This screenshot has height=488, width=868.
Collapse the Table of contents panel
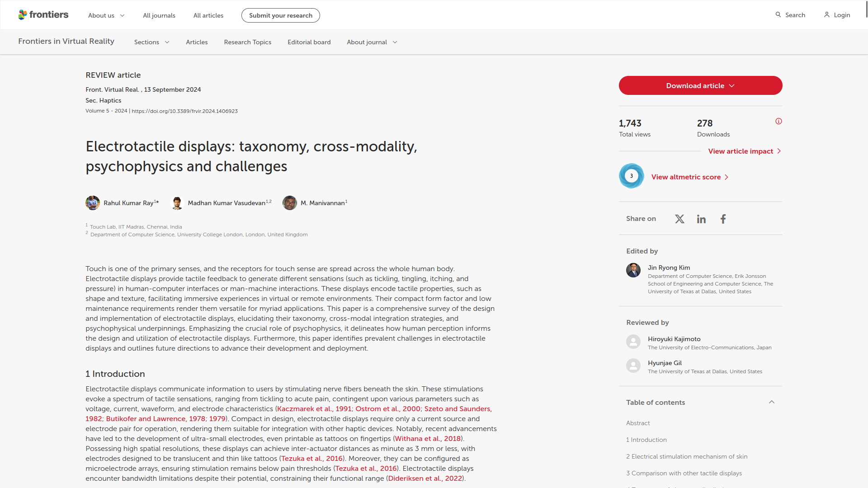(x=772, y=402)
